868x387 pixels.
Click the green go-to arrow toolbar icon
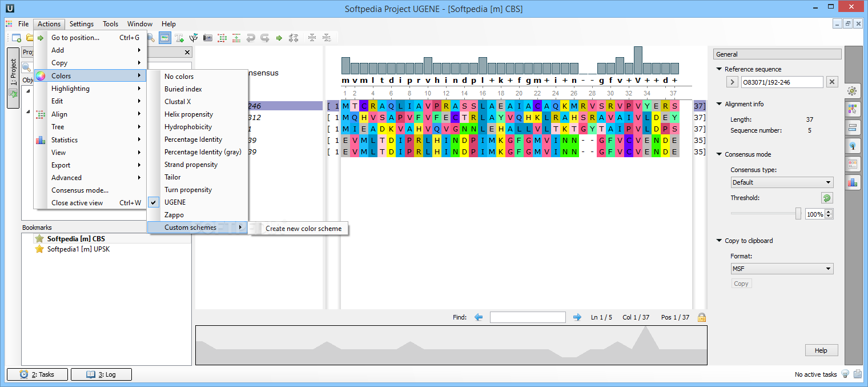point(279,38)
